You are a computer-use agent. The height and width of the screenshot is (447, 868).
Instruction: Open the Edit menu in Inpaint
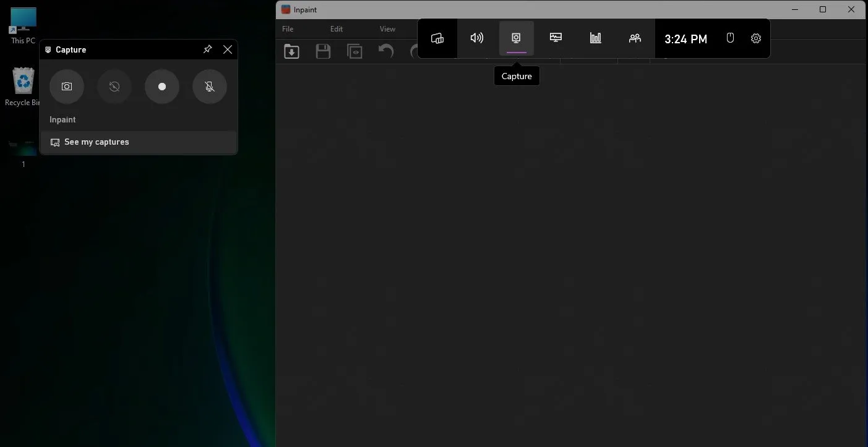pyautogui.click(x=336, y=29)
